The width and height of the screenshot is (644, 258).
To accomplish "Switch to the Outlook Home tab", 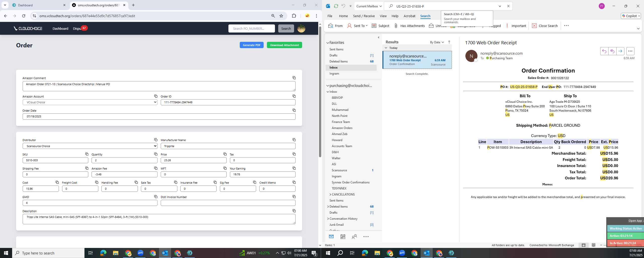I will point(343,16).
